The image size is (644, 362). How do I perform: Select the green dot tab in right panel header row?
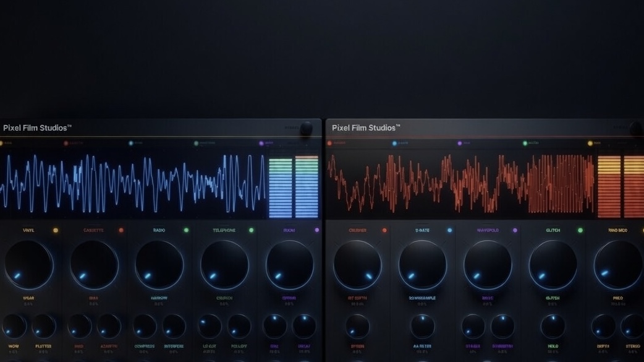click(x=525, y=143)
